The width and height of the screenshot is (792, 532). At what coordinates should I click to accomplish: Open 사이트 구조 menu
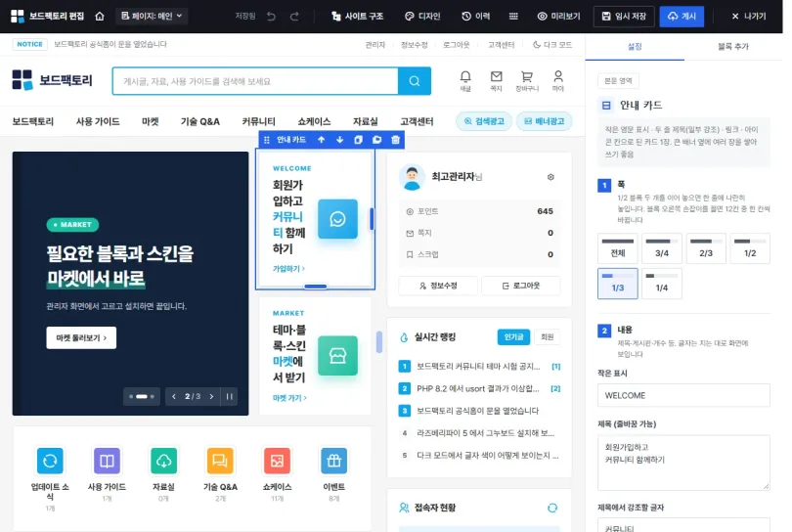pyautogui.click(x=357, y=17)
